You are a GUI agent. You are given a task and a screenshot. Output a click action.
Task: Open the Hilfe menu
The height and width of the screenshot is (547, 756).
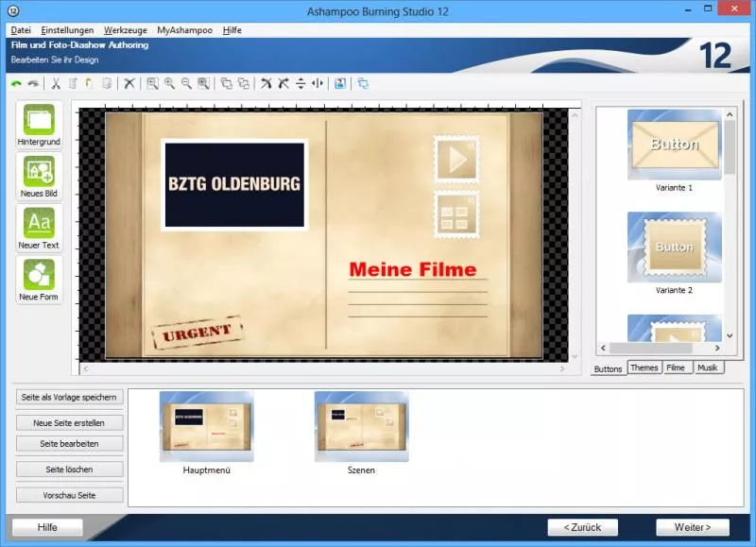tap(232, 30)
